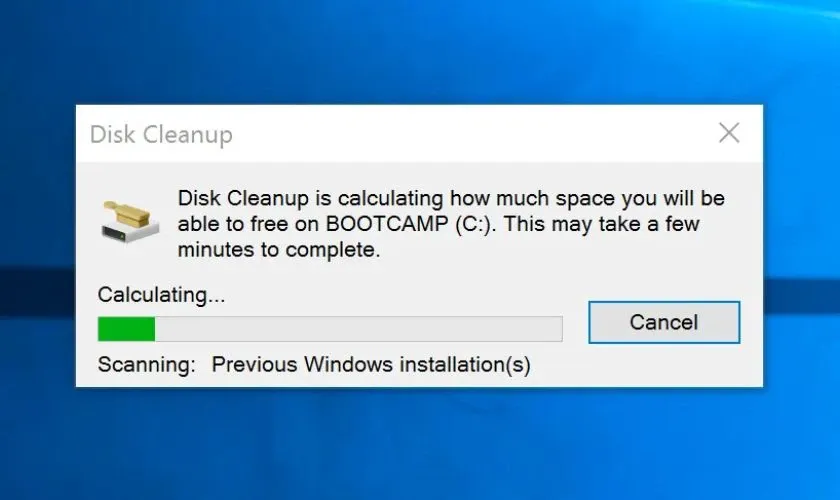Click the desktop area right of the dialog

click(802, 250)
